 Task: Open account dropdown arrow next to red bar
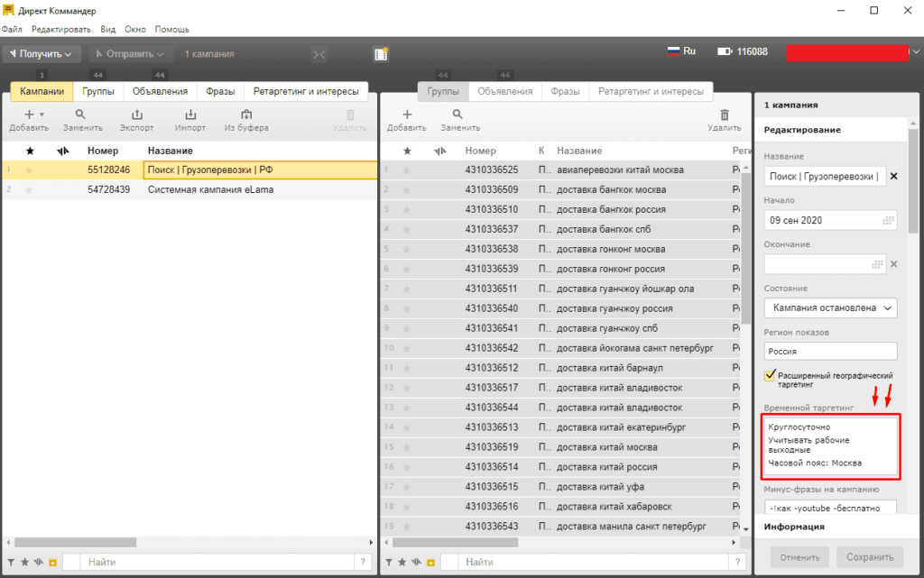click(916, 52)
